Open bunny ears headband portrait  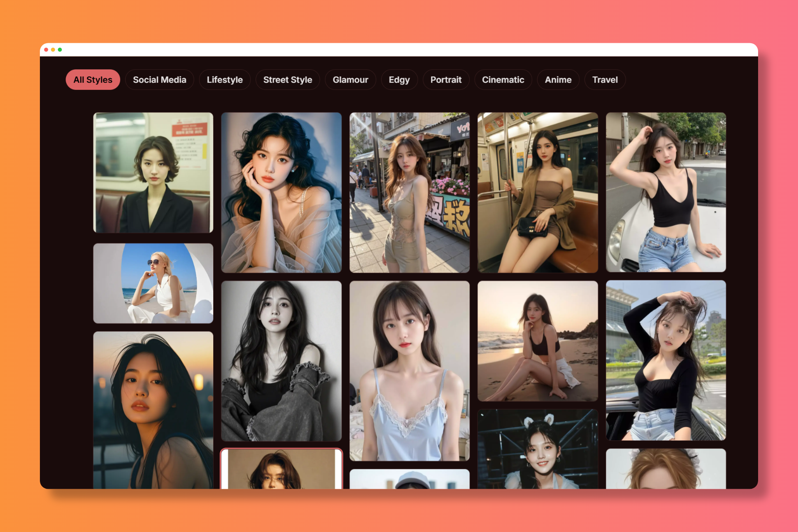tap(537, 449)
